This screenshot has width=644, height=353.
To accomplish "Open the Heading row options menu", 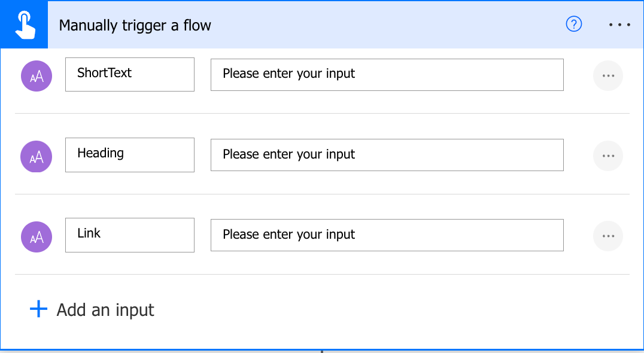I will tap(608, 156).
